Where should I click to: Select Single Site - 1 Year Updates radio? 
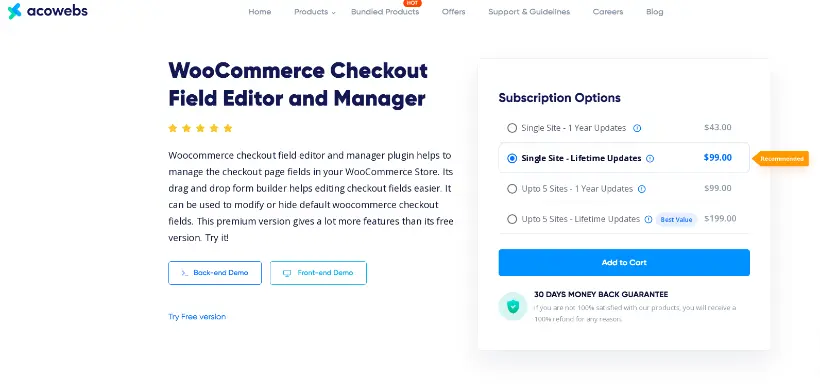click(512, 128)
